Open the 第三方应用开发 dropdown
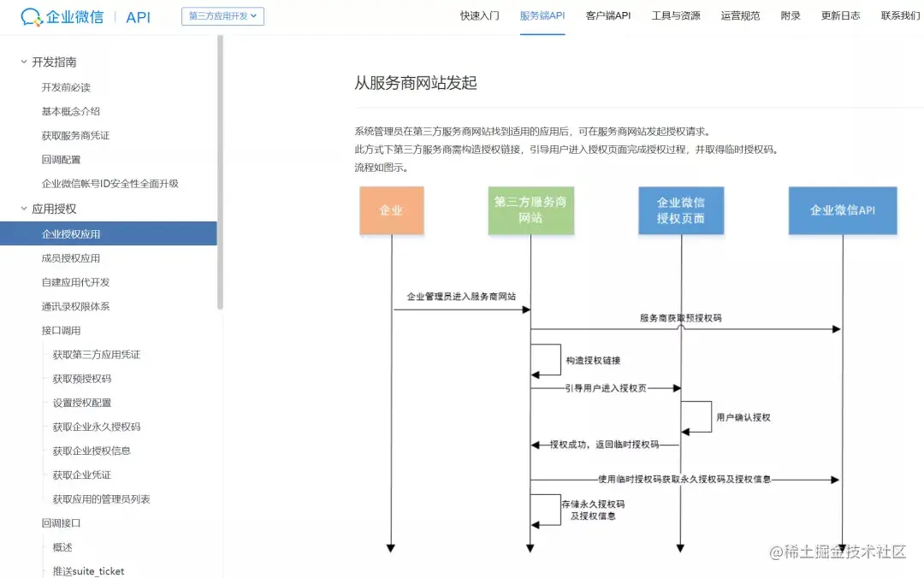 [223, 16]
